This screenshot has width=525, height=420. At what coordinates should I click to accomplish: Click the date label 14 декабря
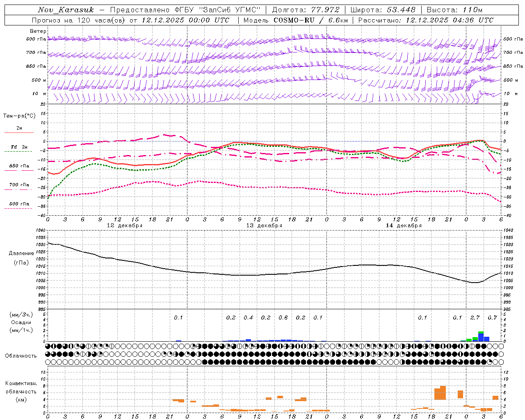point(404,226)
